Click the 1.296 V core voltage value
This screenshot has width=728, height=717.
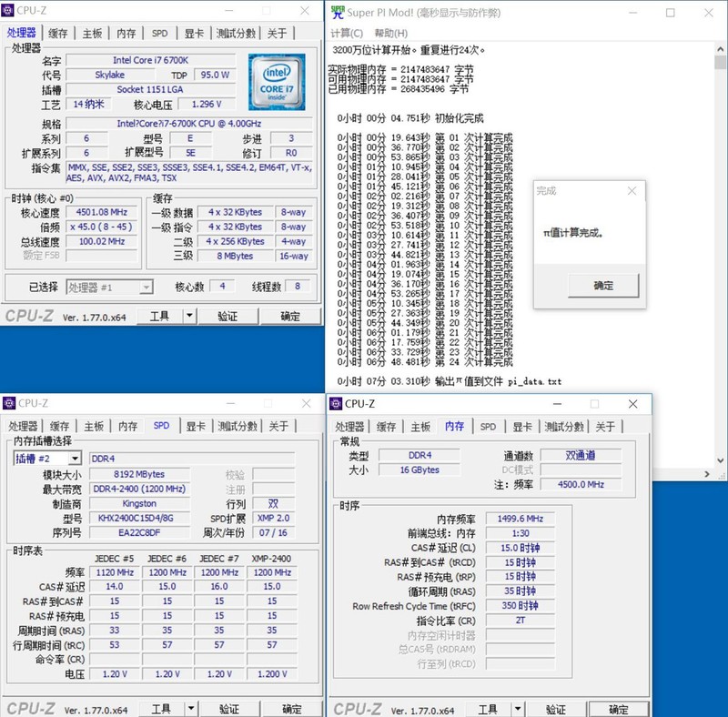point(207,104)
